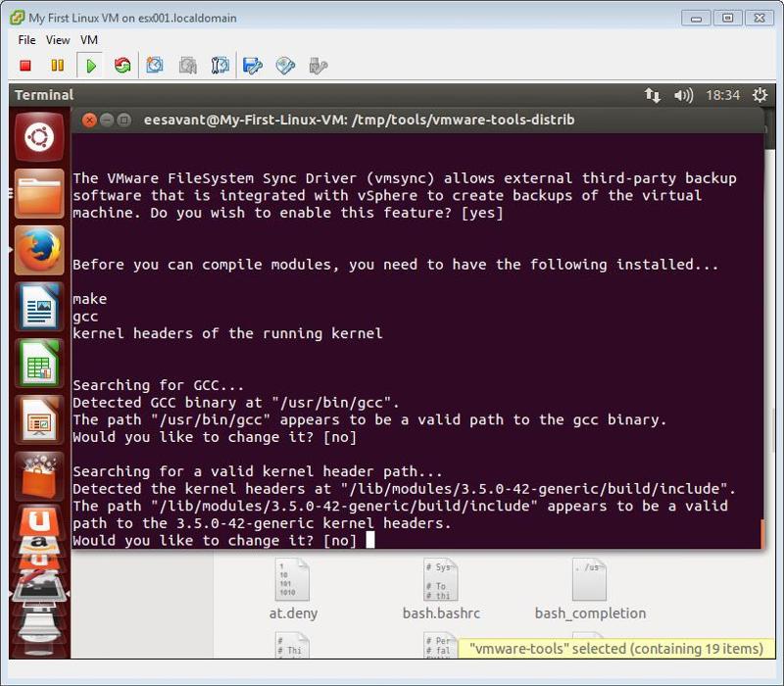Select the at.deny file icon
784x686 pixels.
pyautogui.click(x=293, y=589)
